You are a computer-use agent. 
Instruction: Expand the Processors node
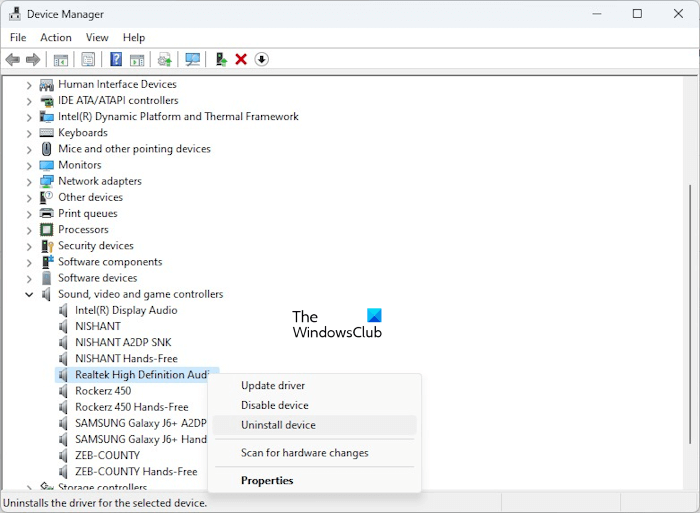click(29, 230)
